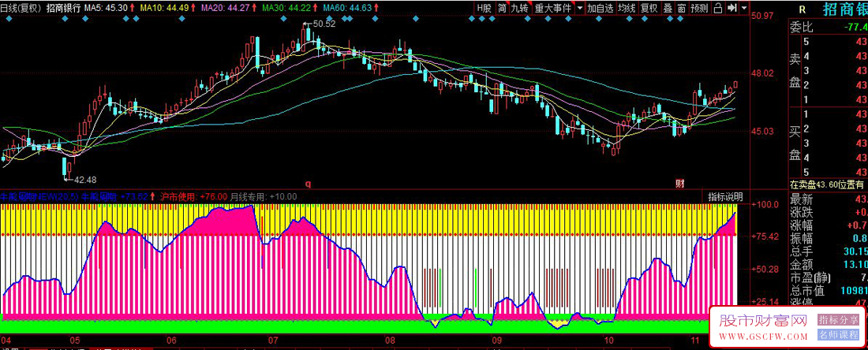Viewport: 868px width, 350px height.
Task: Open dropdown arrow next to 重大事件
Action: click(x=579, y=9)
